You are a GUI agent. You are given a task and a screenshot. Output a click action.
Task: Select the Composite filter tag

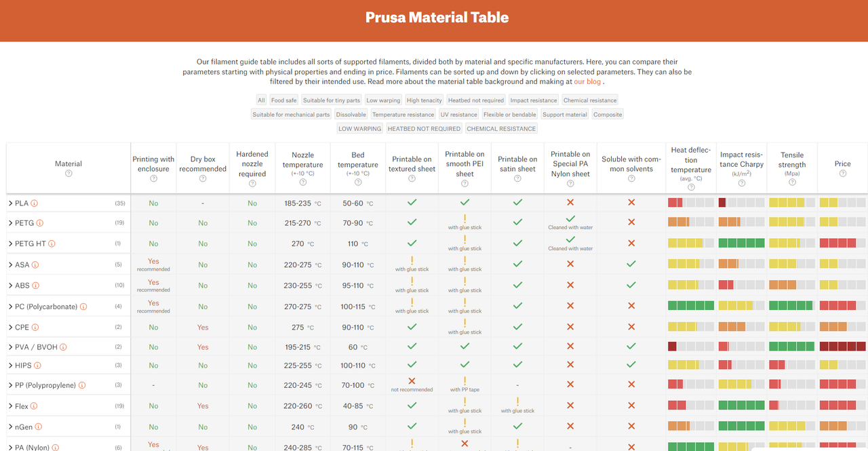pos(608,115)
